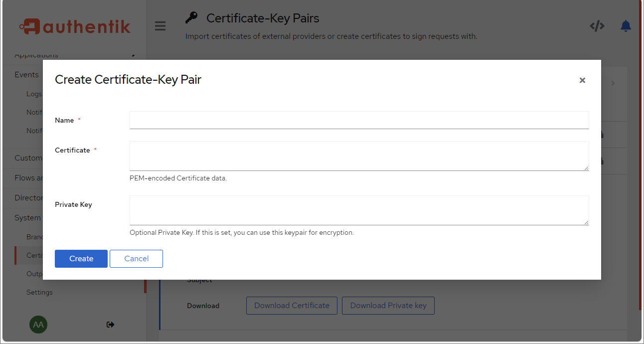Viewport: 644px width, 344px height.
Task: Submit the form with Create button
Action: pyautogui.click(x=81, y=259)
